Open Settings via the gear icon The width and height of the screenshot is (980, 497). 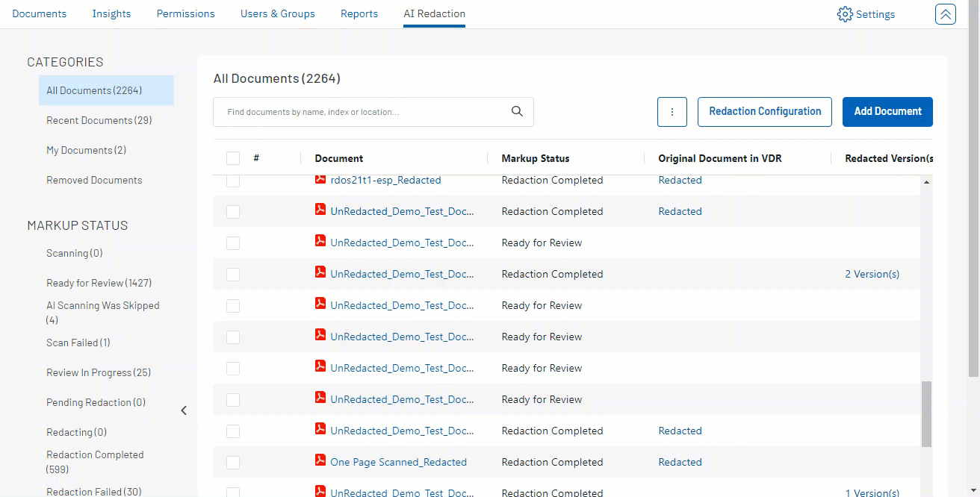point(845,14)
